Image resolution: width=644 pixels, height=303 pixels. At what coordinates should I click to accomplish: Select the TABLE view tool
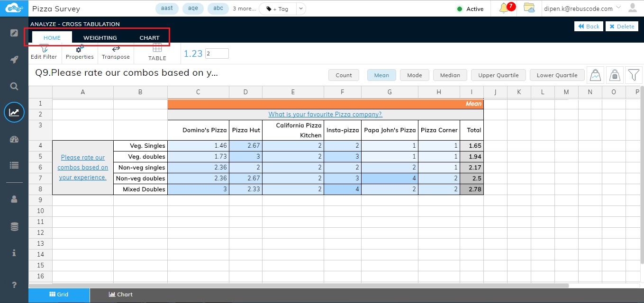click(157, 52)
